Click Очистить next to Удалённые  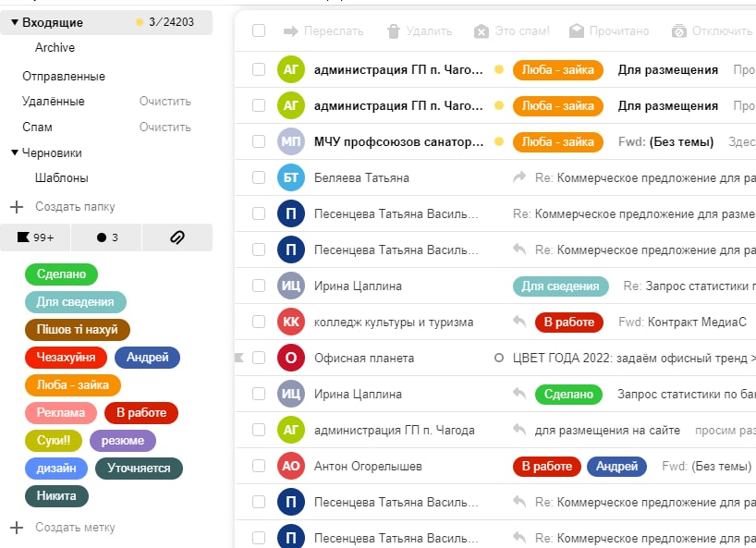165,102
